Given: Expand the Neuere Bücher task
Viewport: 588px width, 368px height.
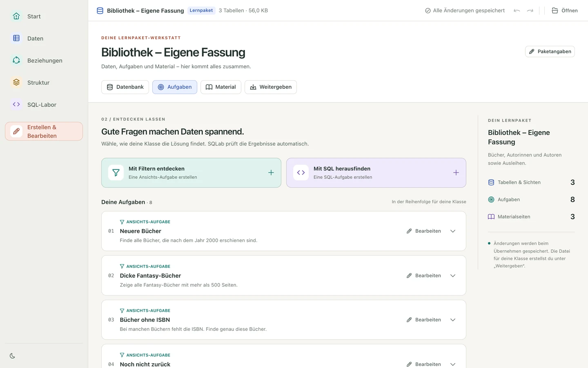Looking at the screenshot, I should point(453,231).
